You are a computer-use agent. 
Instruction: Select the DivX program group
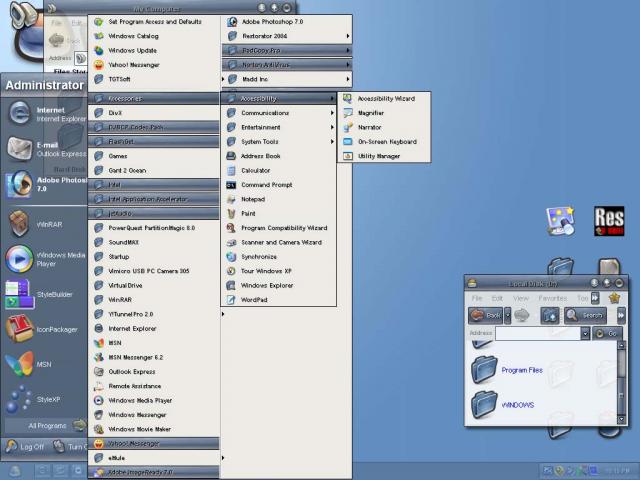pos(154,113)
